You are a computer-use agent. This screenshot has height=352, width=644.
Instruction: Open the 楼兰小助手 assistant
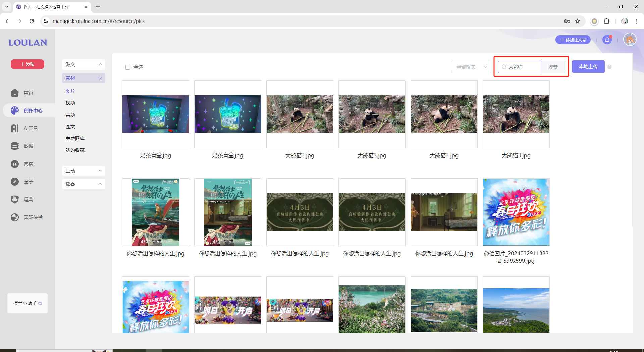click(28, 303)
